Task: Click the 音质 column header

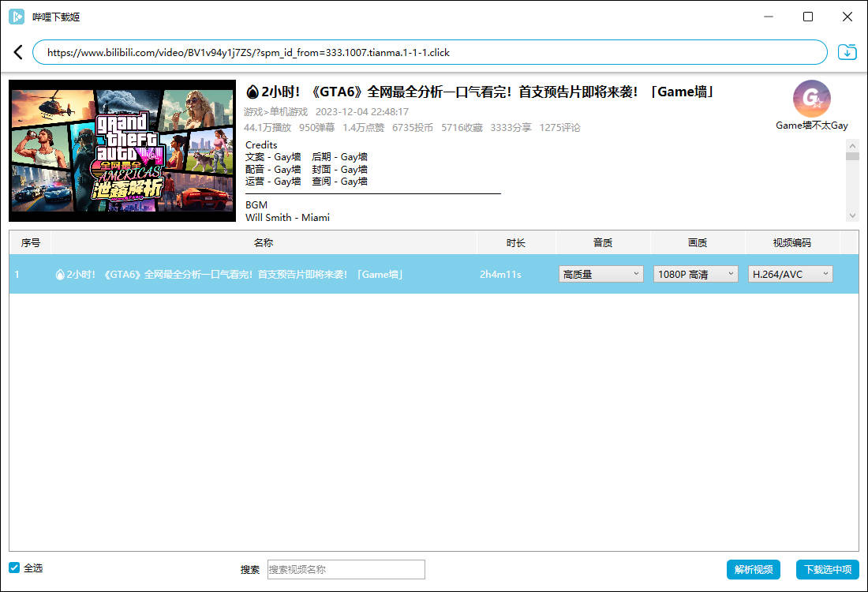Action: click(602, 242)
